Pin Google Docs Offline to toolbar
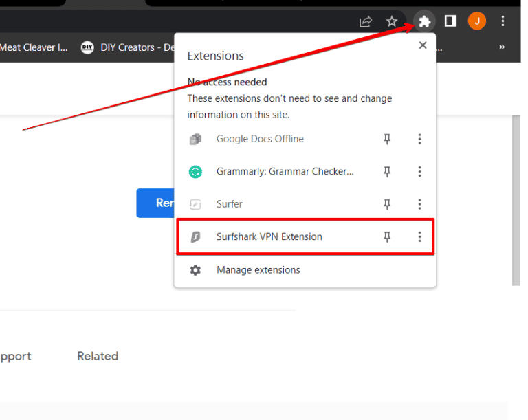This screenshot has height=420, width=528. [x=387, y=140]
